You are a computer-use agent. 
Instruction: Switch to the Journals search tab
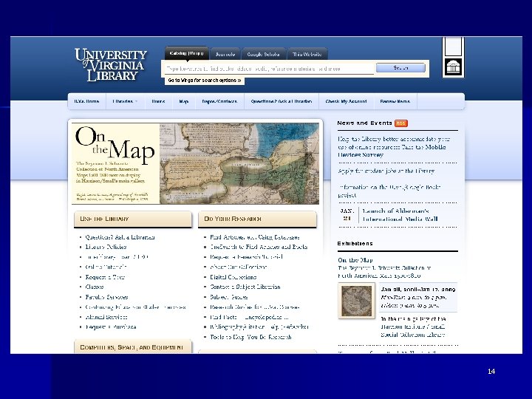[225, 54]
